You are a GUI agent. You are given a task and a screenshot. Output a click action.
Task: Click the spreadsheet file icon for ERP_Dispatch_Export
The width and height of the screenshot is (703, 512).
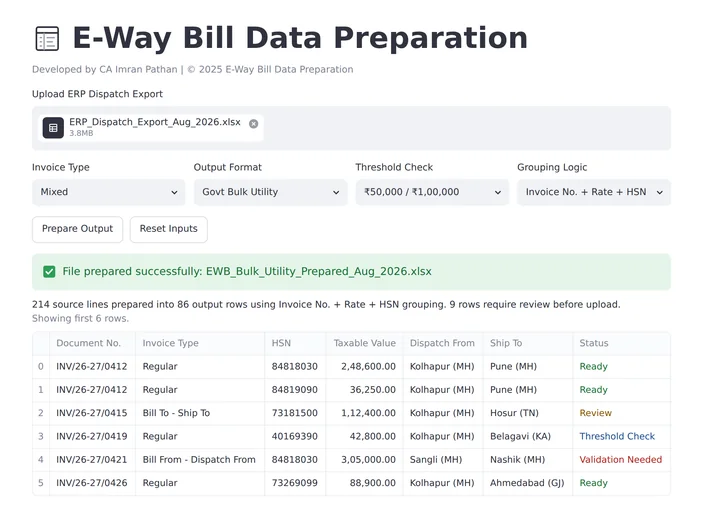pos(53,128)
